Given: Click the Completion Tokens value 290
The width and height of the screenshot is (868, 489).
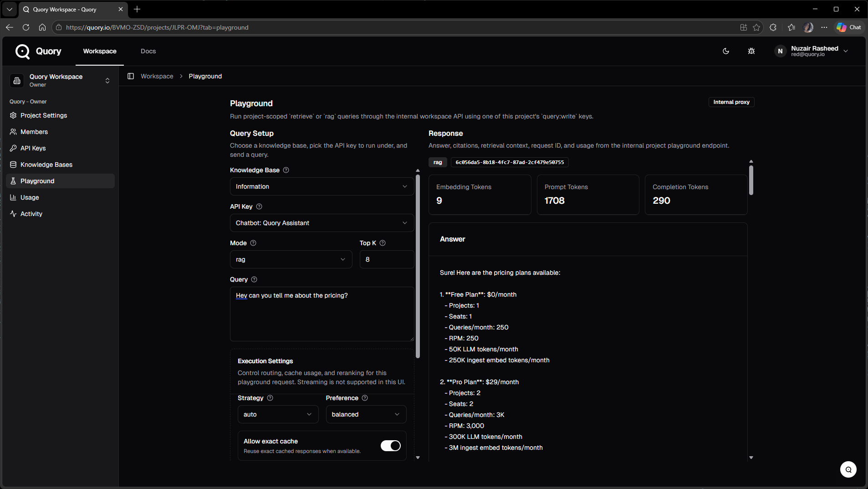Looking at the screenshot, I should point(661,201).
